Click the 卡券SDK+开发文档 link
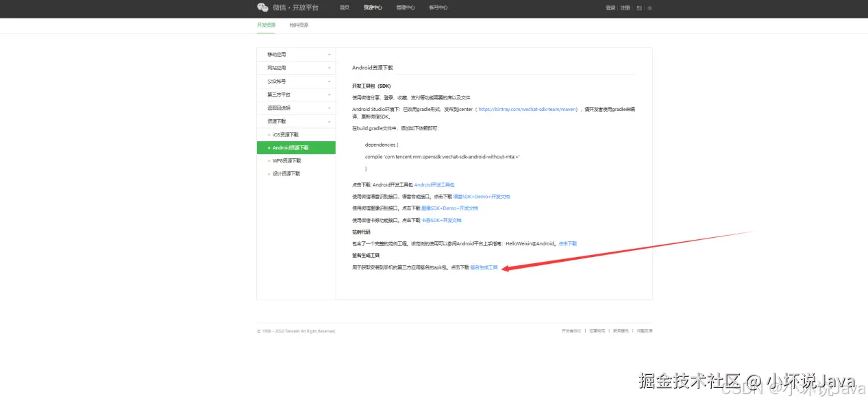868x403 pixels. click(x=441, y=220)
